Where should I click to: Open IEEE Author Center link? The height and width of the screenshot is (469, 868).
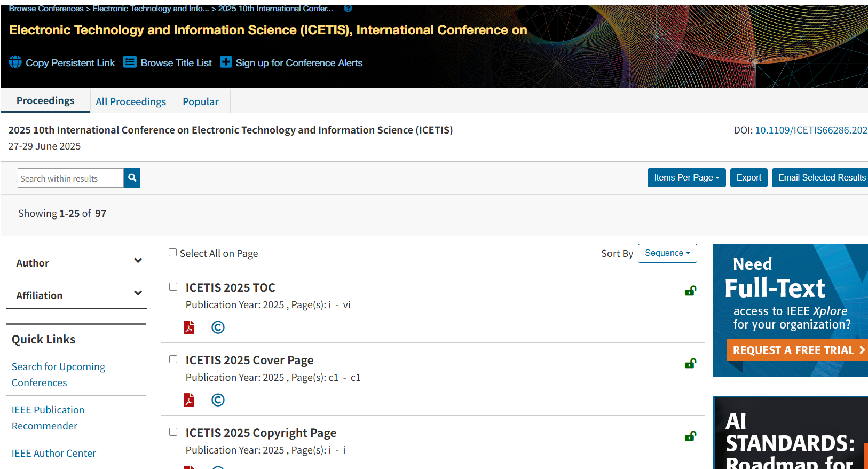pyautogui.click(x=54, y=453)
